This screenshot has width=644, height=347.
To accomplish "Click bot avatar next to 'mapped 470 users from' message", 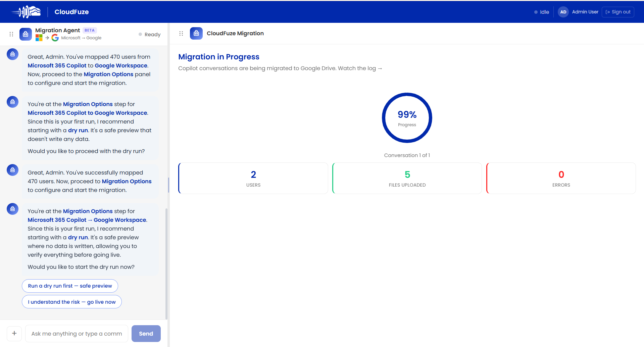I will (12, 54).
